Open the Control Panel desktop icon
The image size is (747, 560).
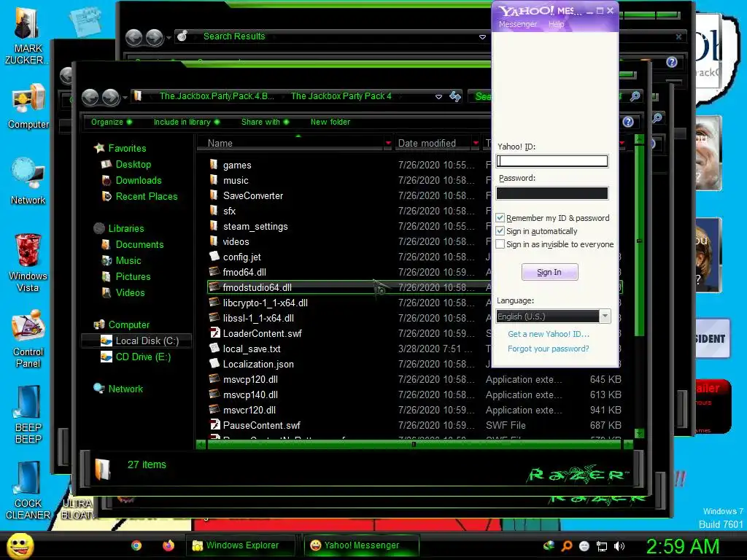tap(28, 339)
